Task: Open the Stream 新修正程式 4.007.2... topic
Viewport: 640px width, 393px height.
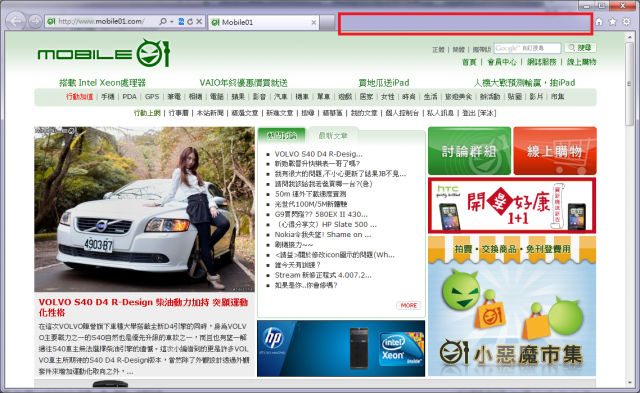Action: 323,275
